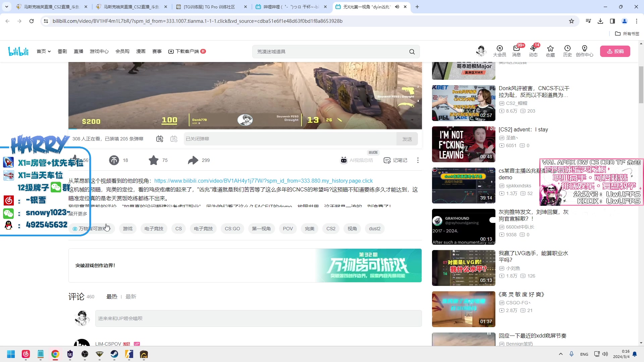Expand description with 展开更多

click(x=78, y=214)
